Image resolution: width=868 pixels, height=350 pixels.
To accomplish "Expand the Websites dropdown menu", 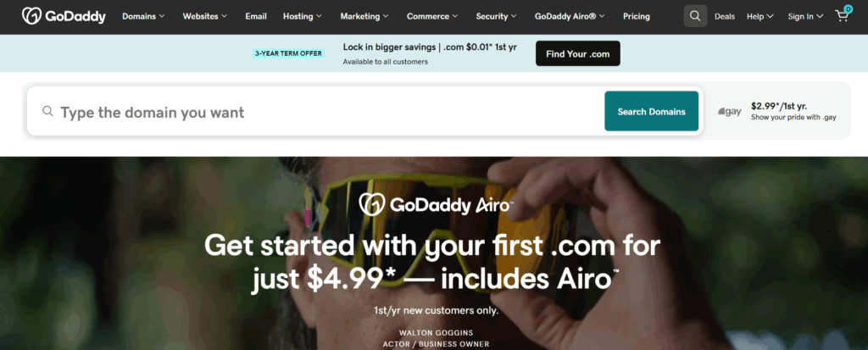I will 205,16.
